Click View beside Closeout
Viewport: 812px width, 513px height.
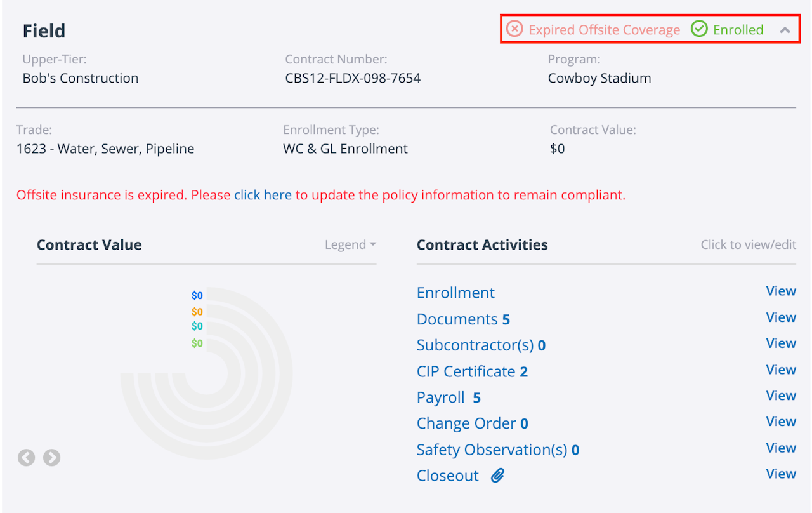[781, 474]
